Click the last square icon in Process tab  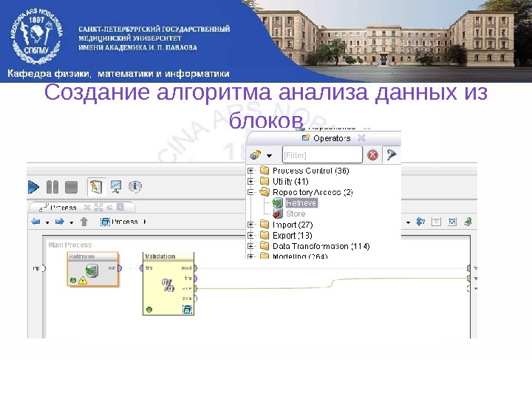(120, 207)
